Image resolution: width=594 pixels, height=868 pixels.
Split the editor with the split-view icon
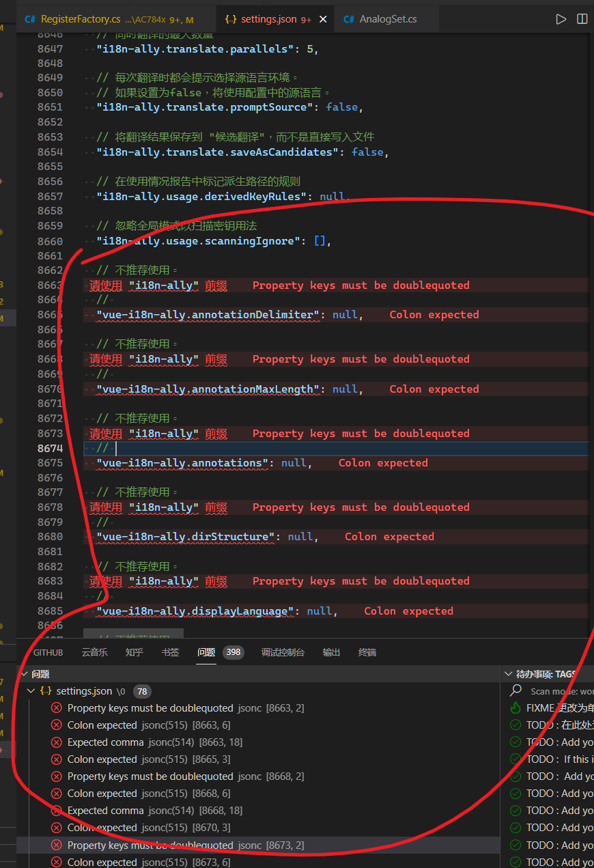point(582,19)
